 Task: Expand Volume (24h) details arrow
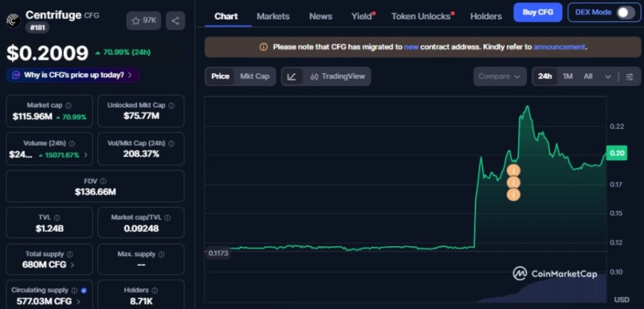85,154
